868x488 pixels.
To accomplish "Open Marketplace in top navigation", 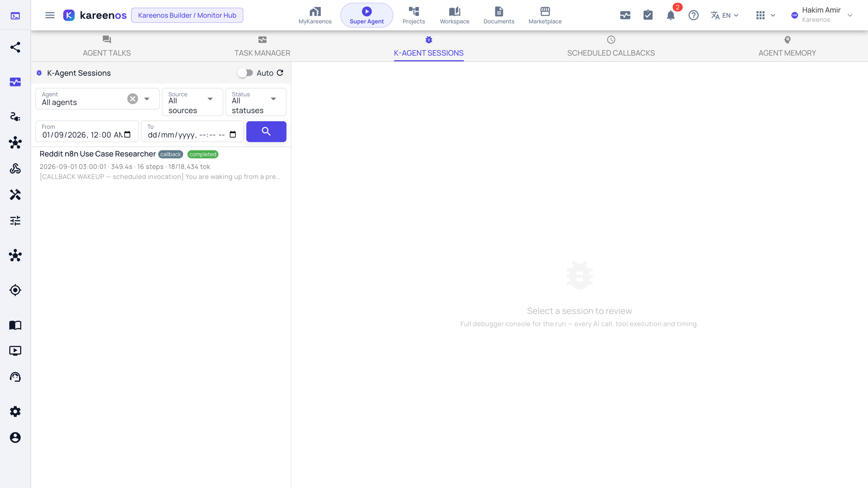I will pos(545,15).
